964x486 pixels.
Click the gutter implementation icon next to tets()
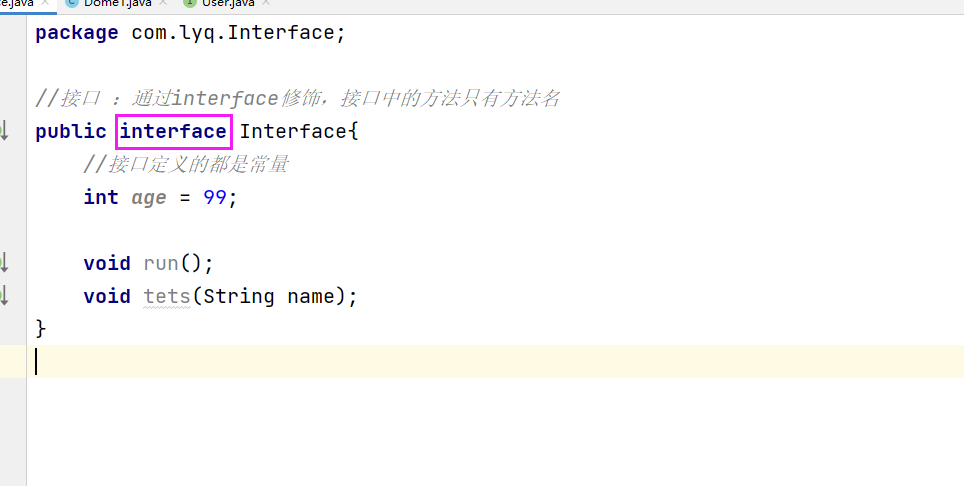(x=3, y=296)
